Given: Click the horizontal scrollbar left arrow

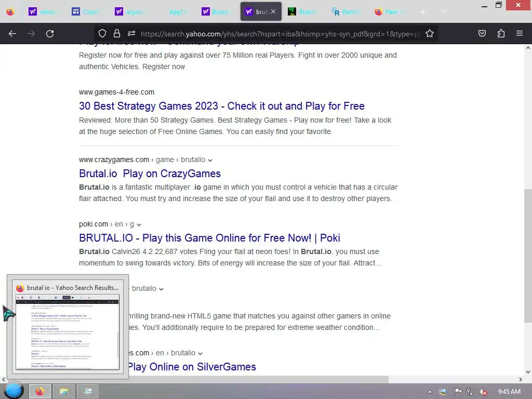Looking at the screenshot, I should (x=4, y=379).
